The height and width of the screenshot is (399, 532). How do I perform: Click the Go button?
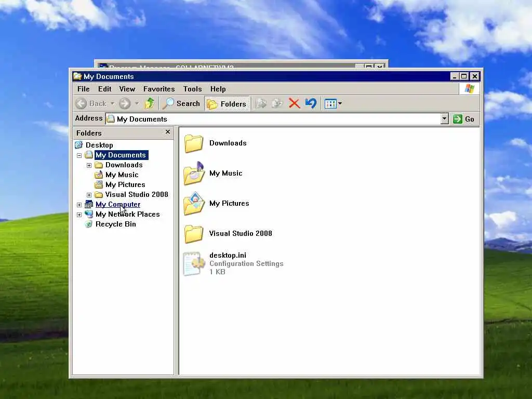464,119
